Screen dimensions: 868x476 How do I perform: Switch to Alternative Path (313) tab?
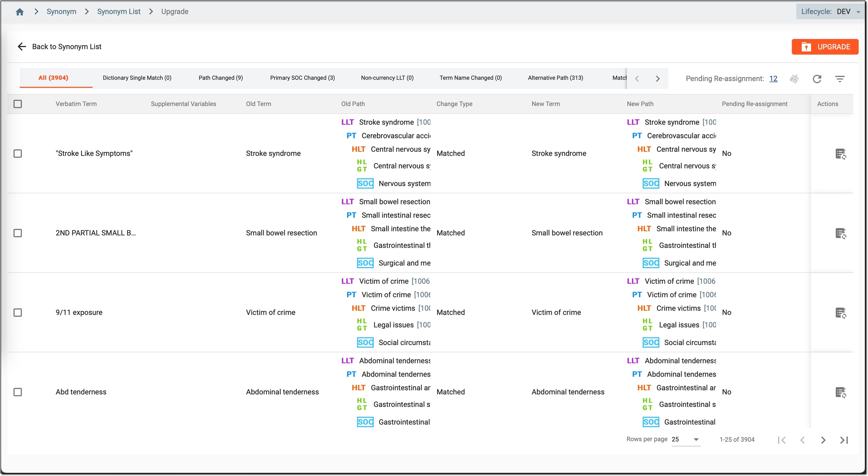(556, 78)
